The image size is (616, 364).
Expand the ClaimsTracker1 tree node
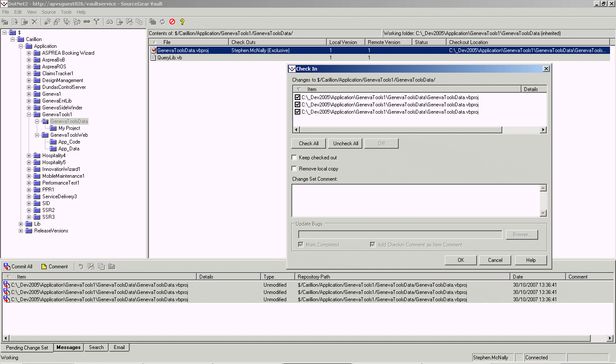tap(29, 73)
